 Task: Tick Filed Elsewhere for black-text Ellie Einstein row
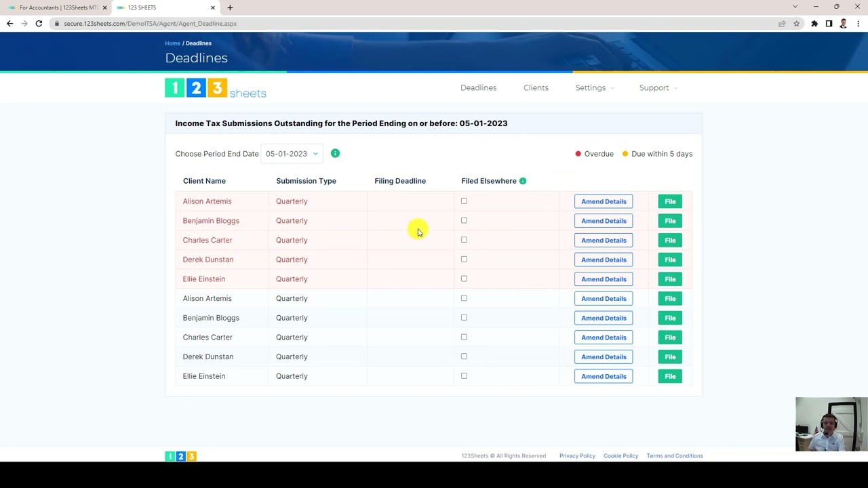point(464,375)
